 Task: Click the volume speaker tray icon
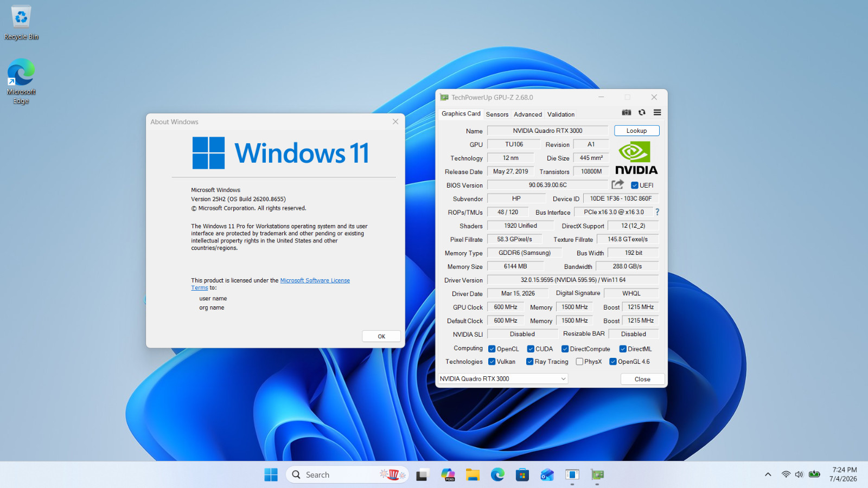point(799,474)
